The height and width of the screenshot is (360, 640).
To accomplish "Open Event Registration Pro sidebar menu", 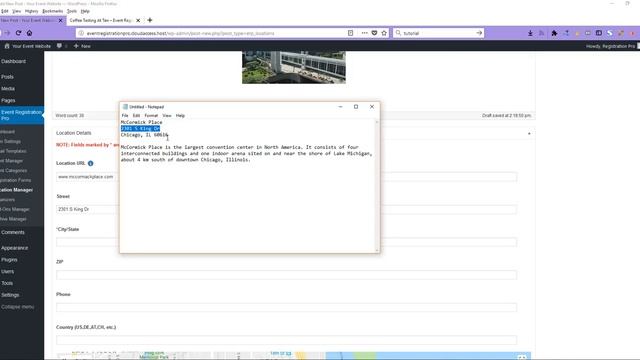I will [x=21, y=115].
